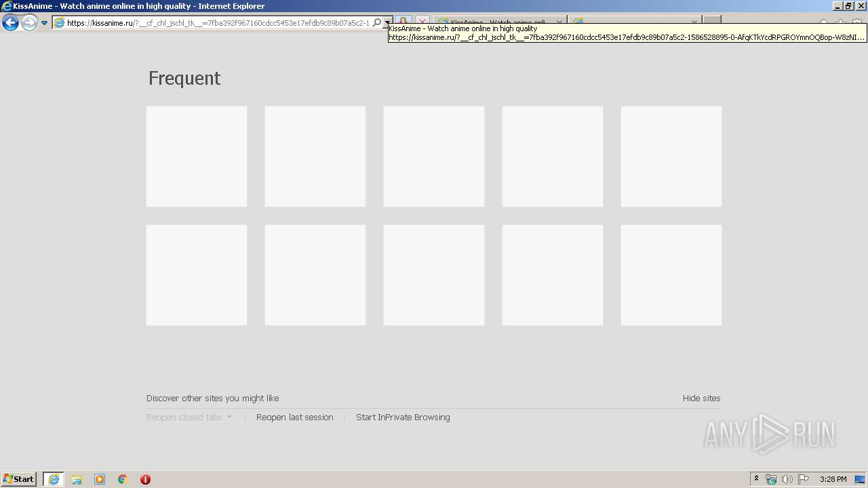This screenshot has width=868, height=488.
Task: Go back with the Back arrow button
Action: coord(10,23)
